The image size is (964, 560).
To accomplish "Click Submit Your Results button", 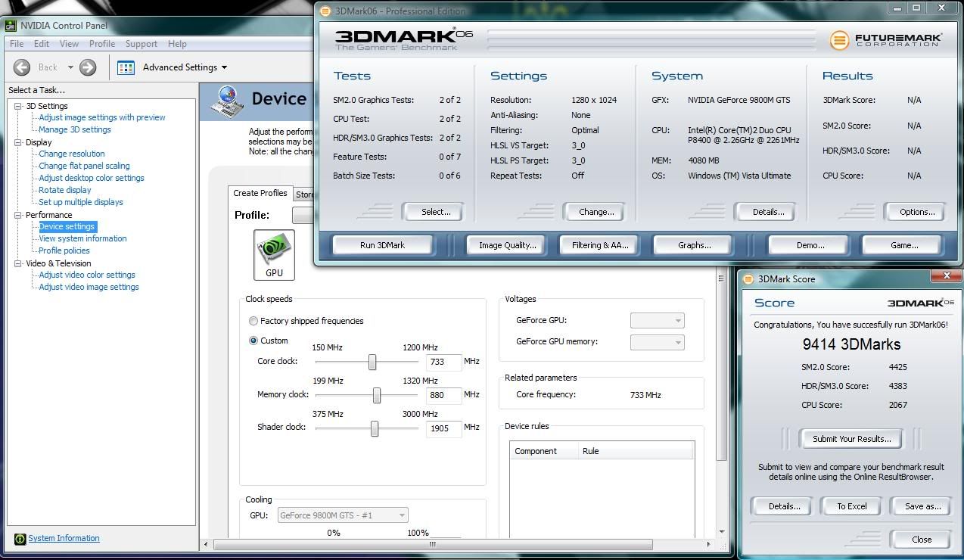I will coord(851,439).
